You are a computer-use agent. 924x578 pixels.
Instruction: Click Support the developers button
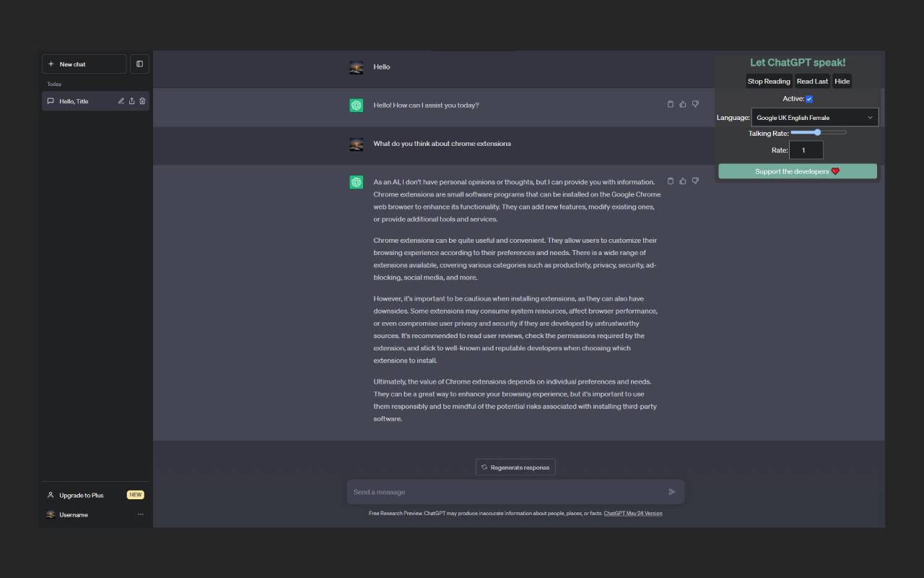tap(798, 171)
